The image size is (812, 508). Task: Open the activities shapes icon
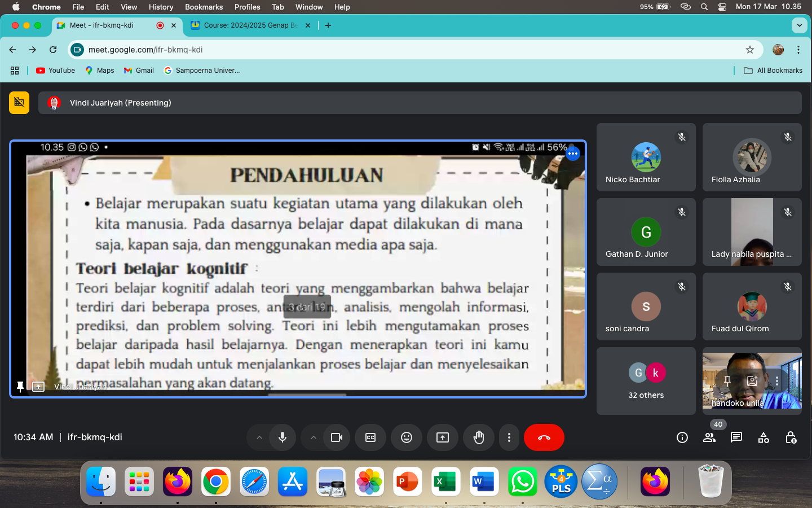coord(764,437)
